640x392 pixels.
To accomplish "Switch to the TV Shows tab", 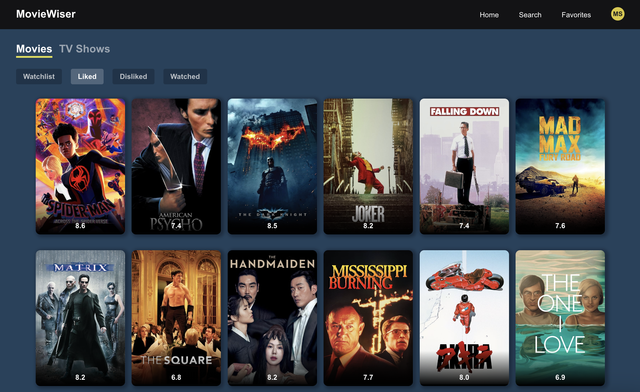I will [84, 49].
